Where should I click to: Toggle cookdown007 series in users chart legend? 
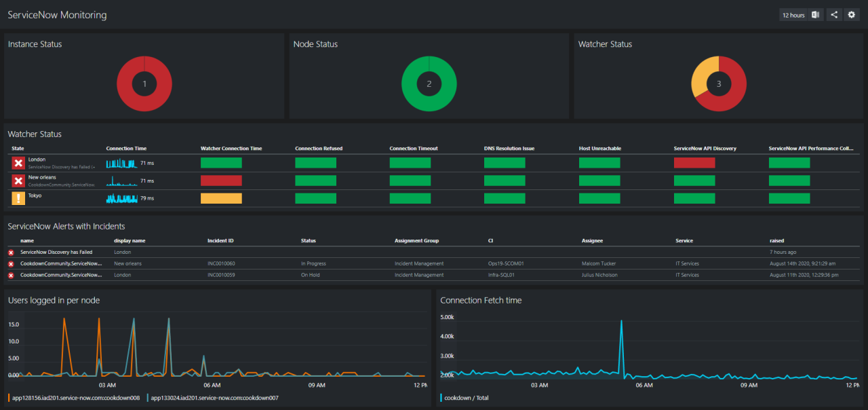coord(212,398)
